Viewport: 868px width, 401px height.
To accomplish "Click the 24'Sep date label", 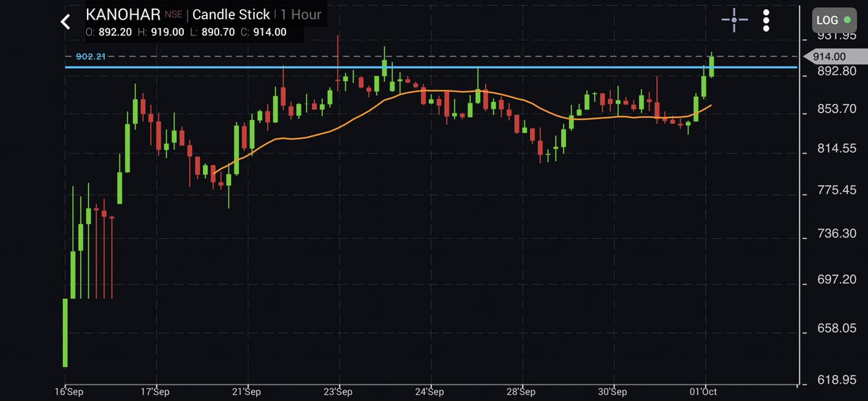I will click(429, 392).
